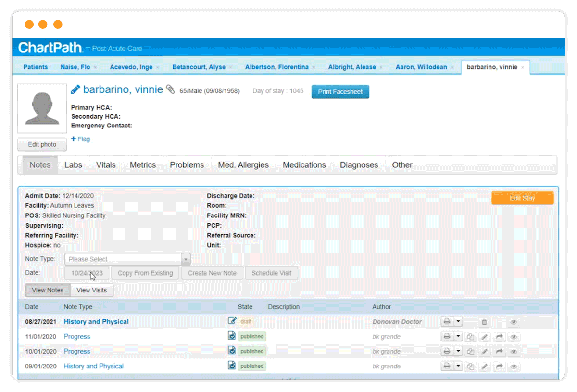This screenshot has width=577, height=392.
Task: Show the 09/01/2020 note using its eye icon
Action: tap(514, 366)
